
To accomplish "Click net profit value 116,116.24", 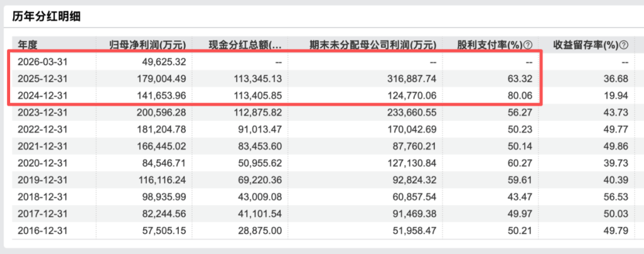I will [162, 180].
